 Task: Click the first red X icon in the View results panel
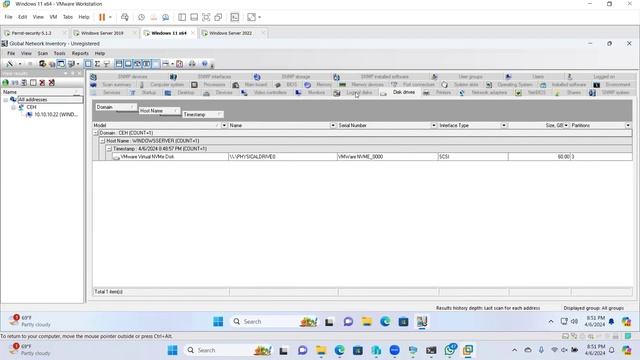(x=42, y=82)
